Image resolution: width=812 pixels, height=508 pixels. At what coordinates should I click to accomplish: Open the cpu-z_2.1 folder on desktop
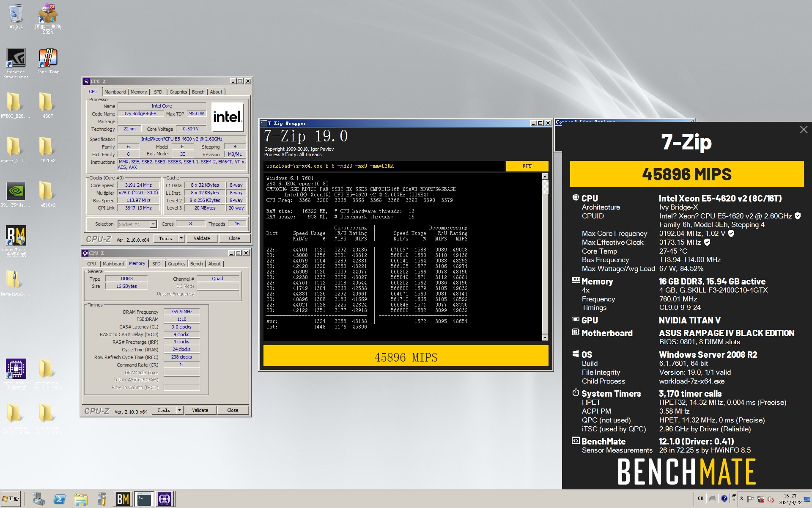pyautogui.click(x=15, y=149)
